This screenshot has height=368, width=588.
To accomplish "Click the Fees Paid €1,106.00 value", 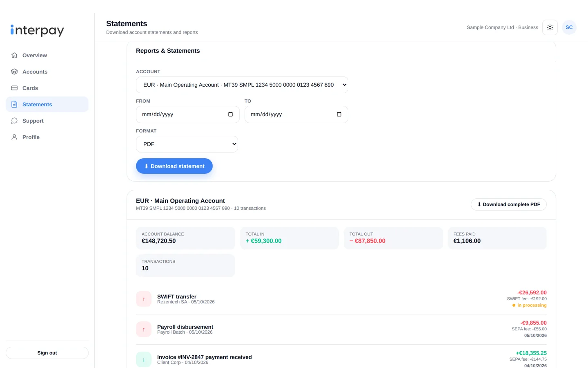I will [467, 241].
